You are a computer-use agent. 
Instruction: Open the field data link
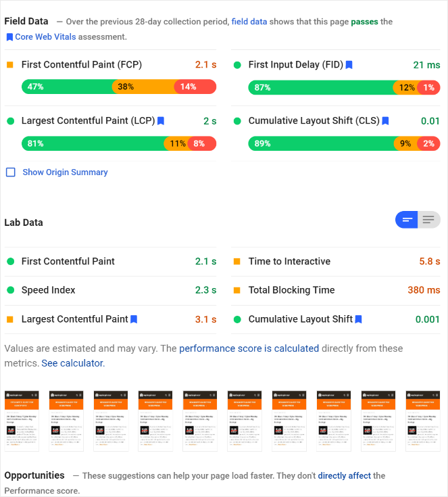coord(249,22)
